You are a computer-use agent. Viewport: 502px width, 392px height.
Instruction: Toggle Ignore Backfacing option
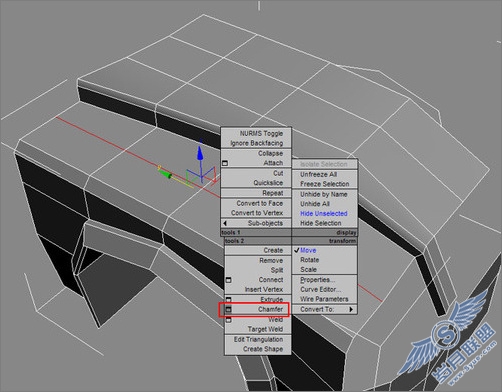256,143
